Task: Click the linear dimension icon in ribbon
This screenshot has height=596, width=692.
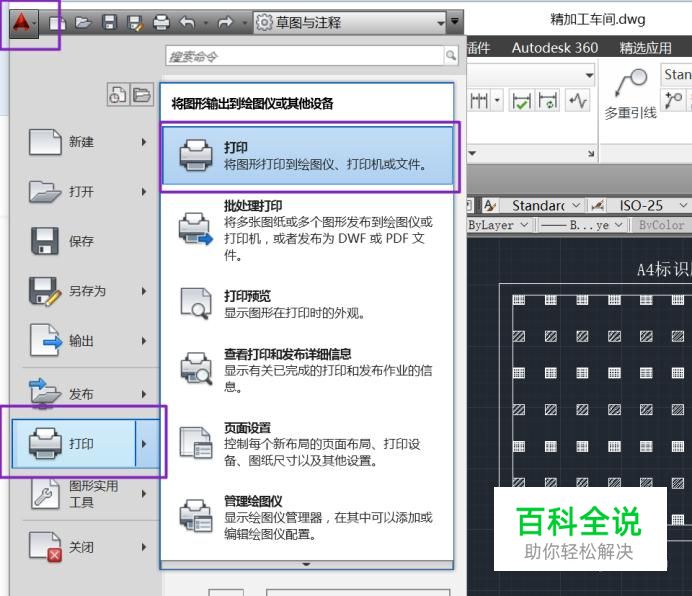Action: [x=480, y=100]
